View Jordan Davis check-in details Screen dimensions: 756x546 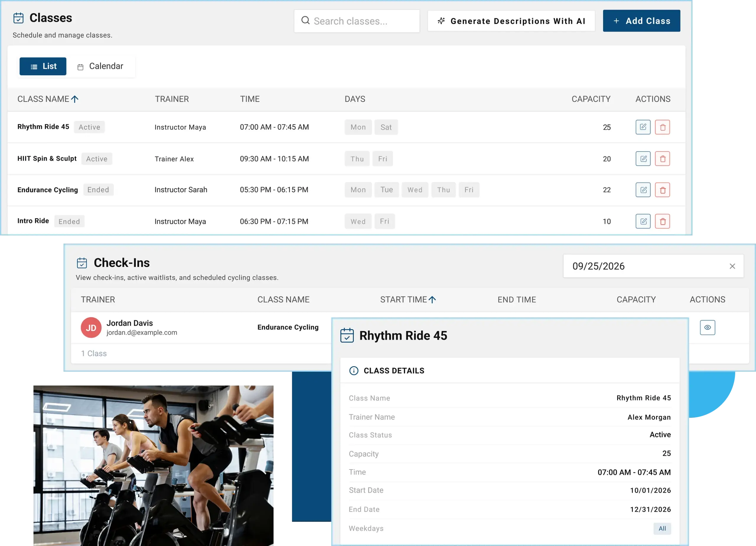(707, 327)
